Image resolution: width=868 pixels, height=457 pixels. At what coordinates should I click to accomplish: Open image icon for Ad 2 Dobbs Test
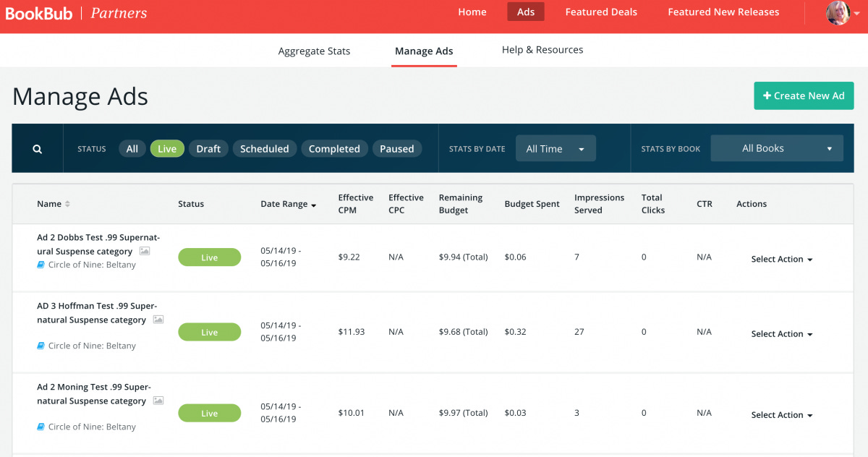pos(145,252)
